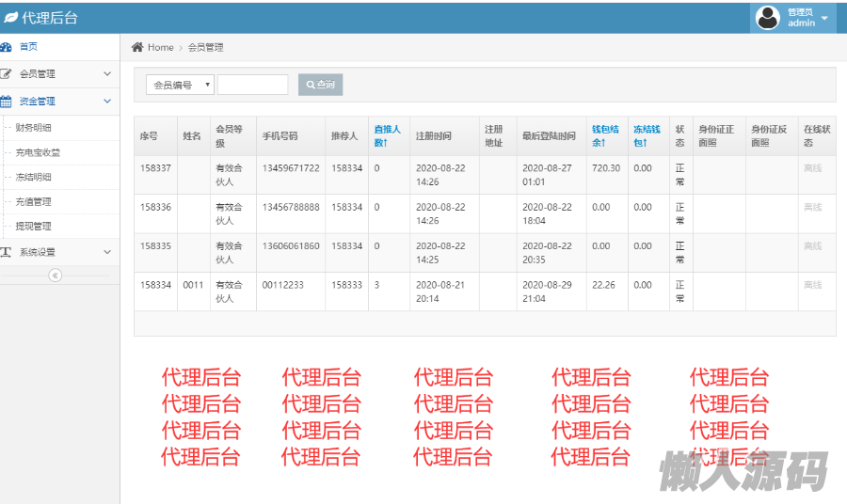Click the admin user avatar icon
The image size is (847, 504).
[x=768, y=18]
